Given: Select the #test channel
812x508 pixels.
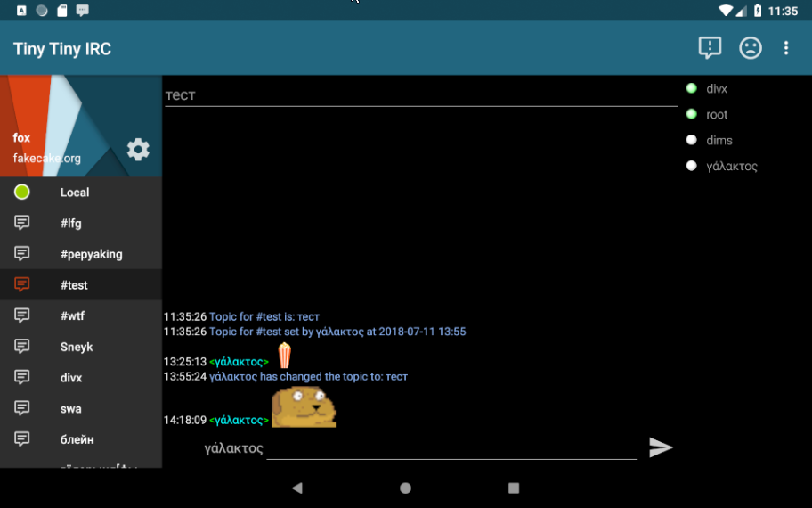Looking at the screenshot, I should [x=81, y=284].
